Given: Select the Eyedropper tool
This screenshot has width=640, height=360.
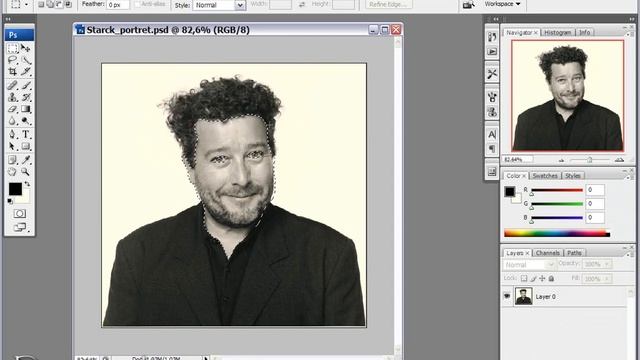Looking at the screenshot, I should 26,160.
